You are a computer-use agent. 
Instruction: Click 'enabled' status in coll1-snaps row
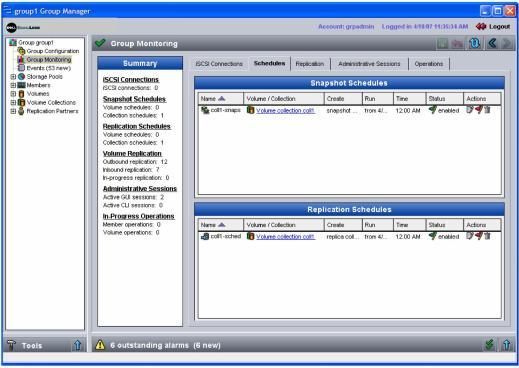point(448,110)
